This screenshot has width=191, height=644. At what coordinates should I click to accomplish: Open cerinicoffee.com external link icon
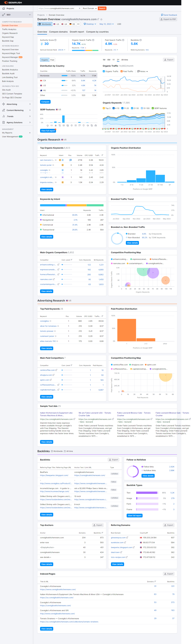[56, 370]
